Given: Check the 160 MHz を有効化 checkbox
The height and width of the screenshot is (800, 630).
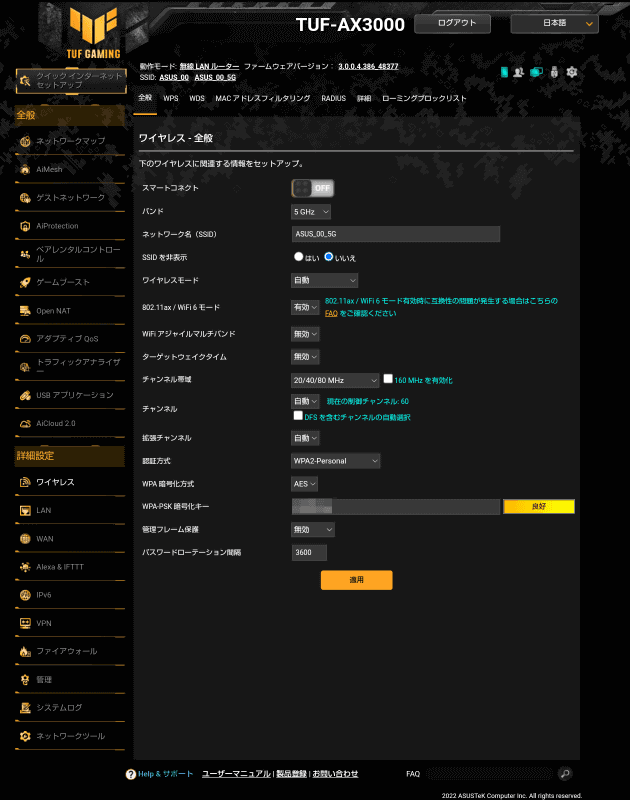Looking at the screenshot, I should coord(388,379).
